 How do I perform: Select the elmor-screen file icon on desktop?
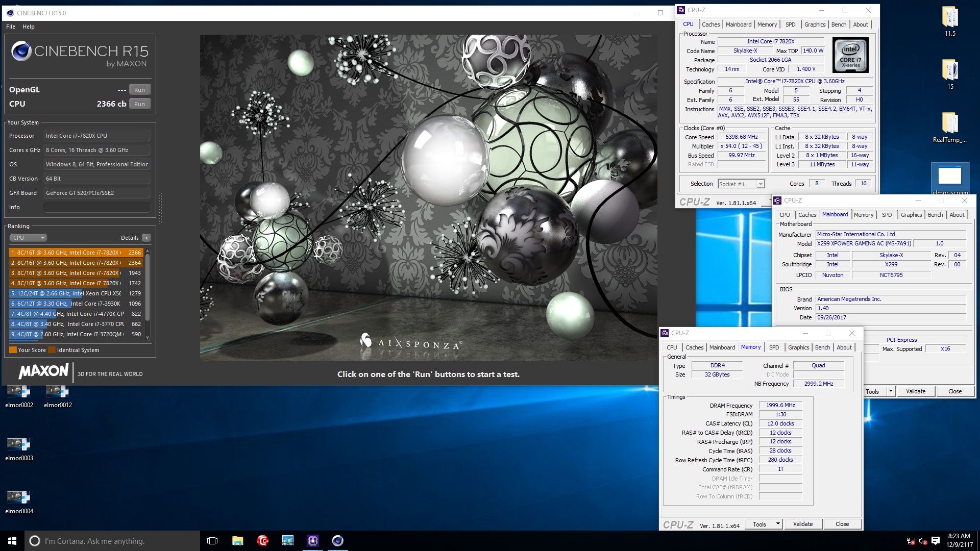(950, 176)
